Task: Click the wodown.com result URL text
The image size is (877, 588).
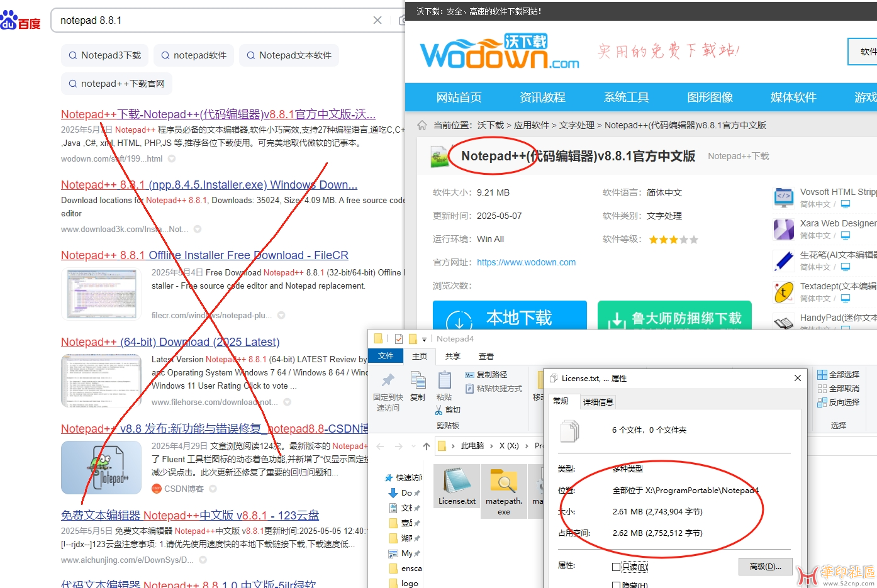Action: pos(111,159)
